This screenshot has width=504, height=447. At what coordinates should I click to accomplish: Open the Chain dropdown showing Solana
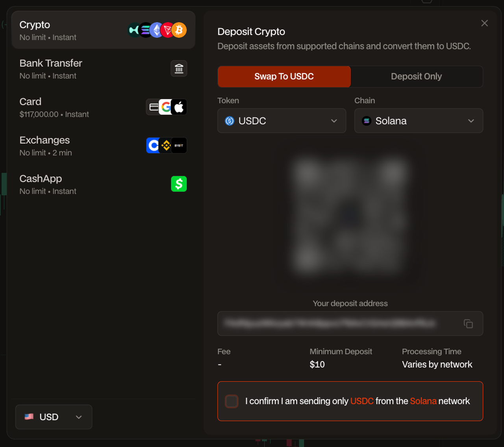(419, 121)
